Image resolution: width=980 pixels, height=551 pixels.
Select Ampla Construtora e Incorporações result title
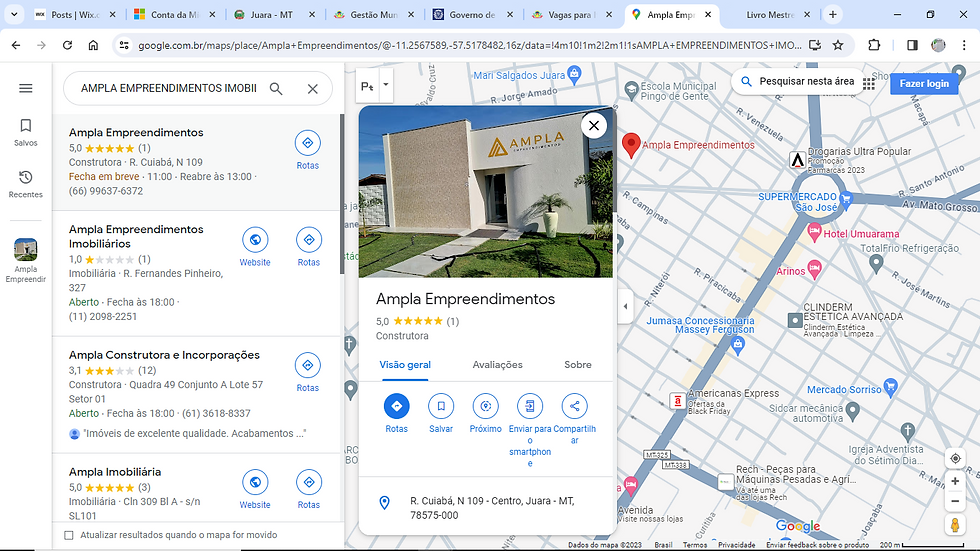click(x=164, y=355)
